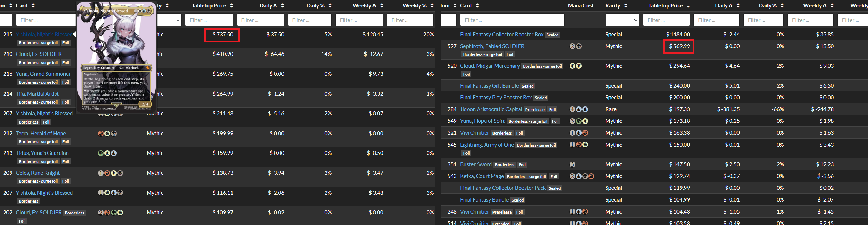This screenshot has height=225, width=868.
Task: Click sort arrows beside left table's Weekly Δ
Action: (x=382, y=6)
